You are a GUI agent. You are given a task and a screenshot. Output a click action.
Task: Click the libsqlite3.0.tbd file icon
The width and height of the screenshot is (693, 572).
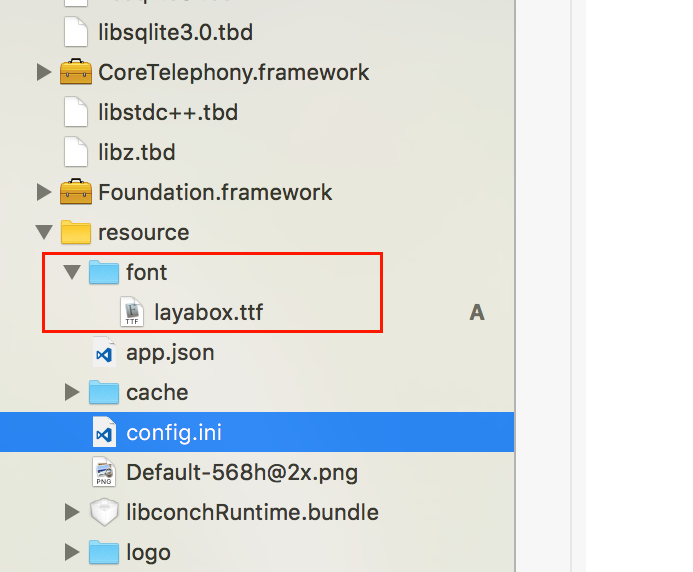(76, 32)
